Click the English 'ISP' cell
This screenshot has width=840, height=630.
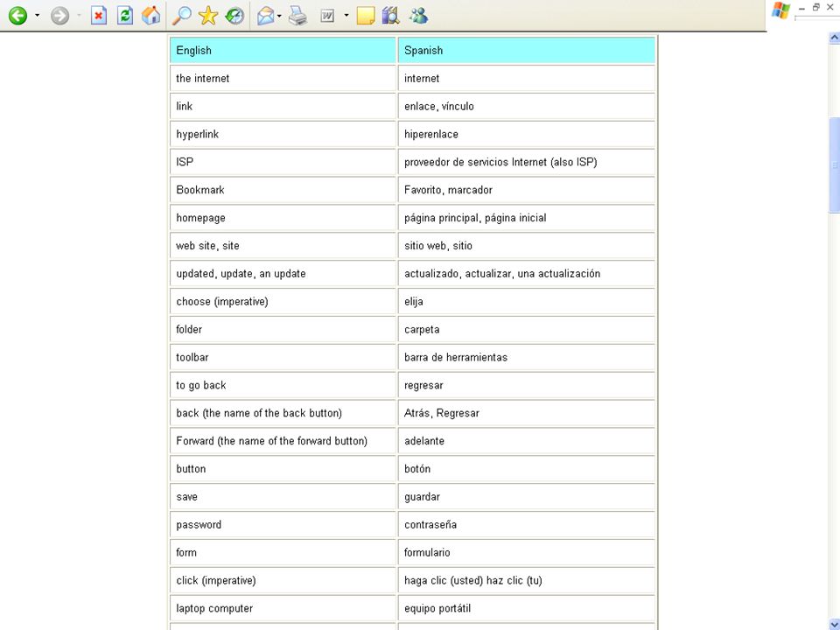(x=283, y=162)
